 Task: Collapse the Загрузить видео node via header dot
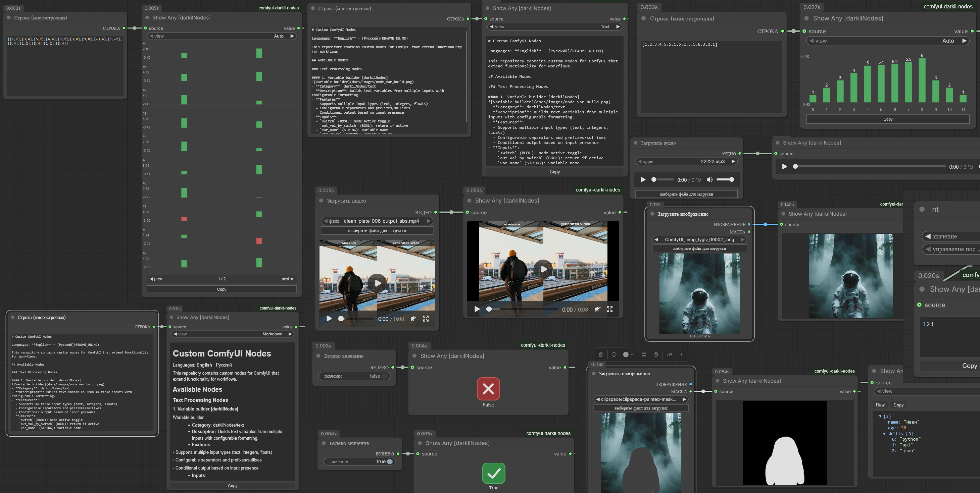[x=321, y=201]
